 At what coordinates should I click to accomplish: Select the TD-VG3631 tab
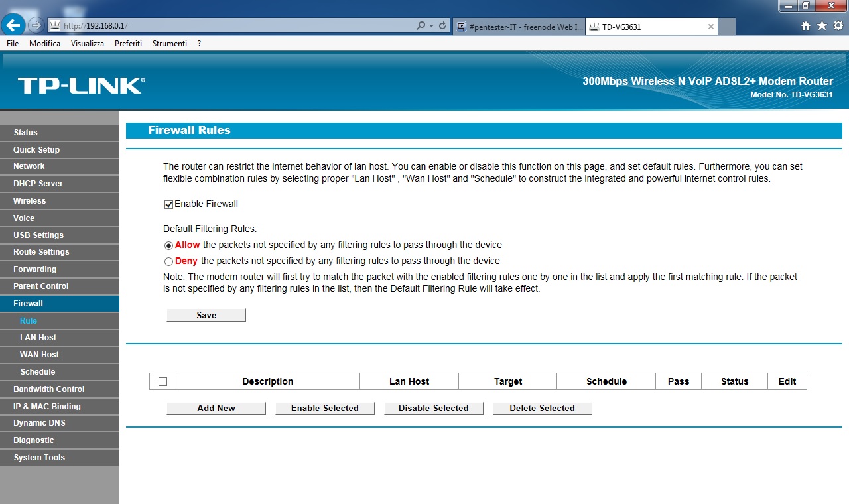pyautogui.click(x=651, y=27)
